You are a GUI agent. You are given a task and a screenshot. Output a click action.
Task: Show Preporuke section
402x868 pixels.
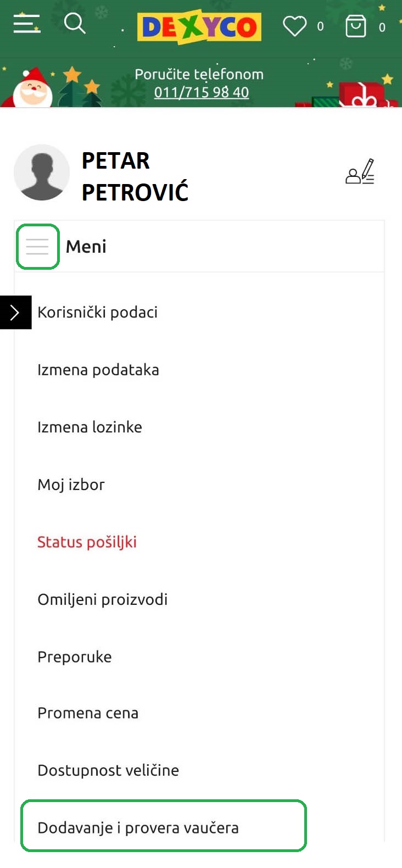coord(75,657)
